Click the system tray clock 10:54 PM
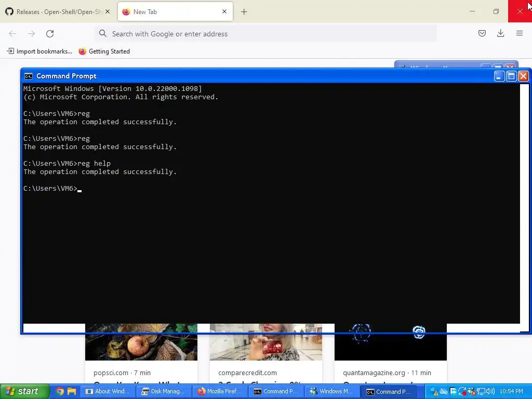532x399 pixels. (x=511, y=392)
